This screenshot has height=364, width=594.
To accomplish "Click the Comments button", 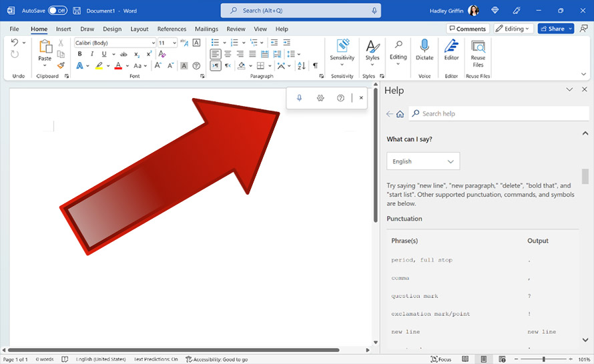I will 467,29.
